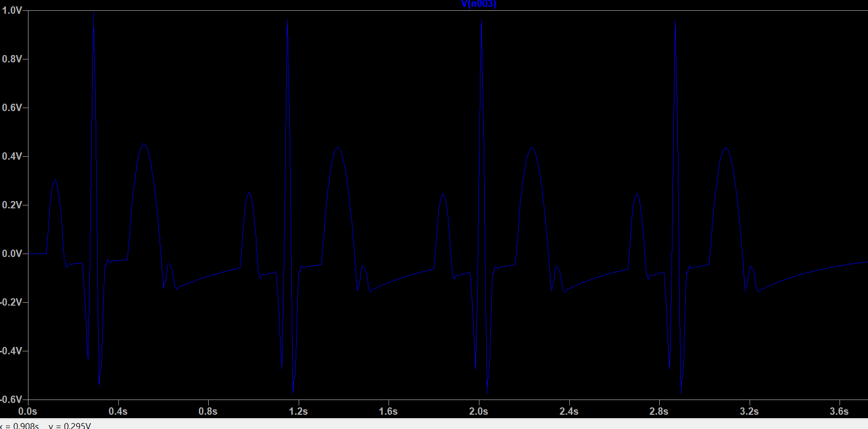Click the 0.2V vertical axis label
The image size is (868, 429).
[12, 205]
